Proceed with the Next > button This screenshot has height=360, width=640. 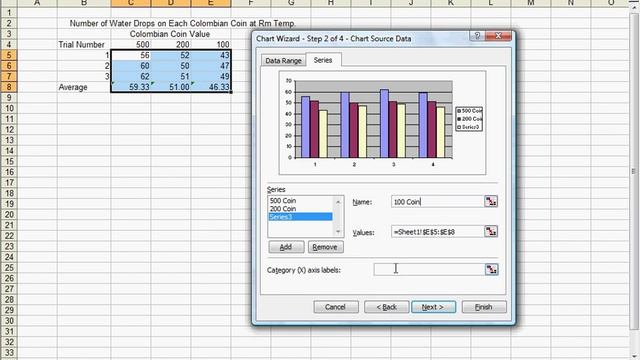pyautogui.click(x=433, y=307)
